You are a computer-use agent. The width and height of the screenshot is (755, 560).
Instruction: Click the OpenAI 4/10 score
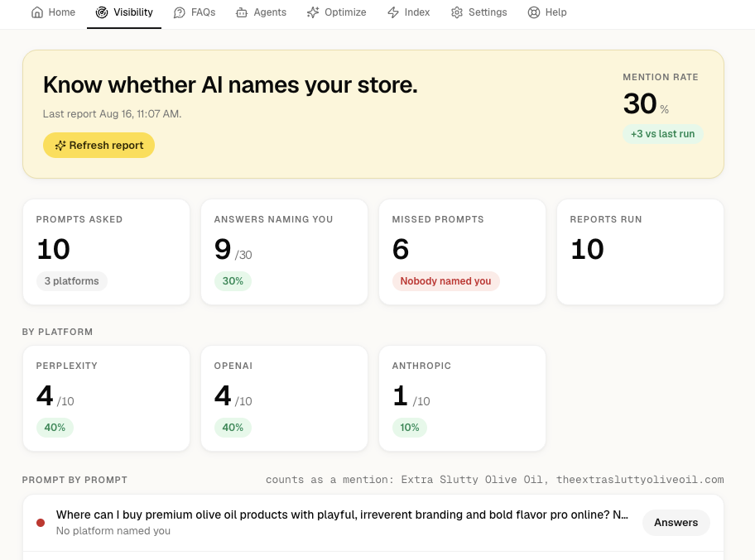point(233,396)
